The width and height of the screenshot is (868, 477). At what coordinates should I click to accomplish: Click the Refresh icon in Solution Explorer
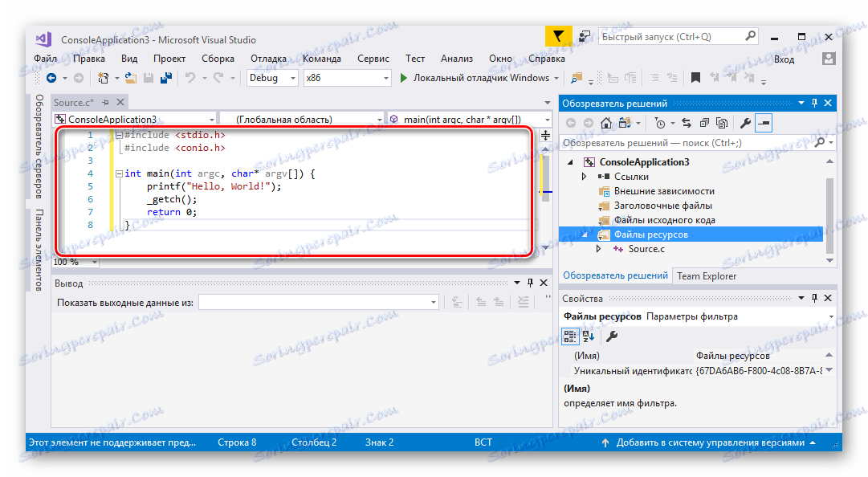[687, 122]
